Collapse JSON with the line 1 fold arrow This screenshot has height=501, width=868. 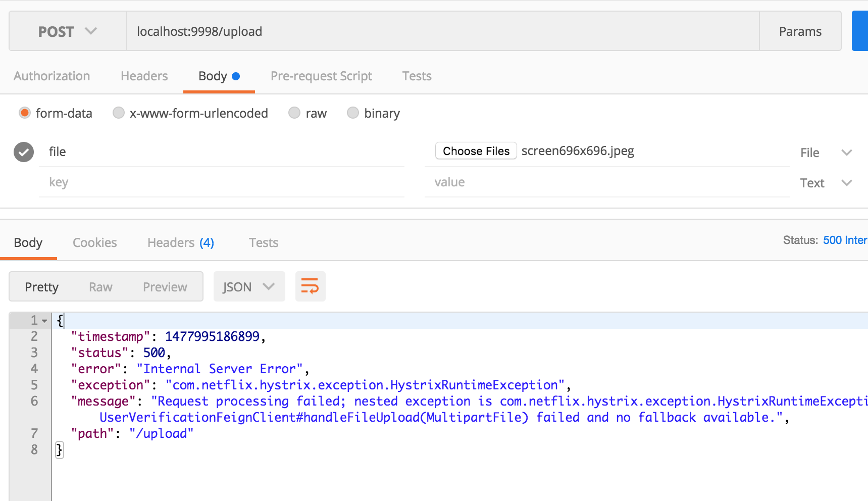point(44,321)
